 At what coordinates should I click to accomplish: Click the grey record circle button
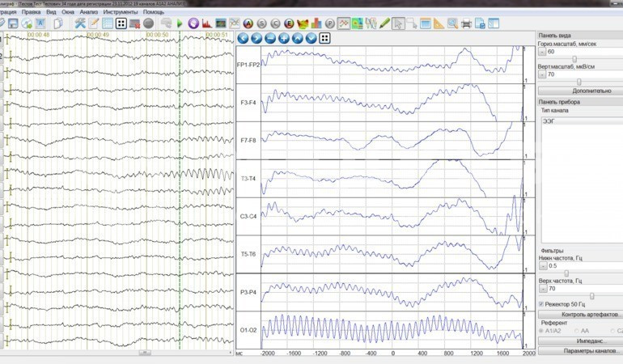(x=149, y=23)
